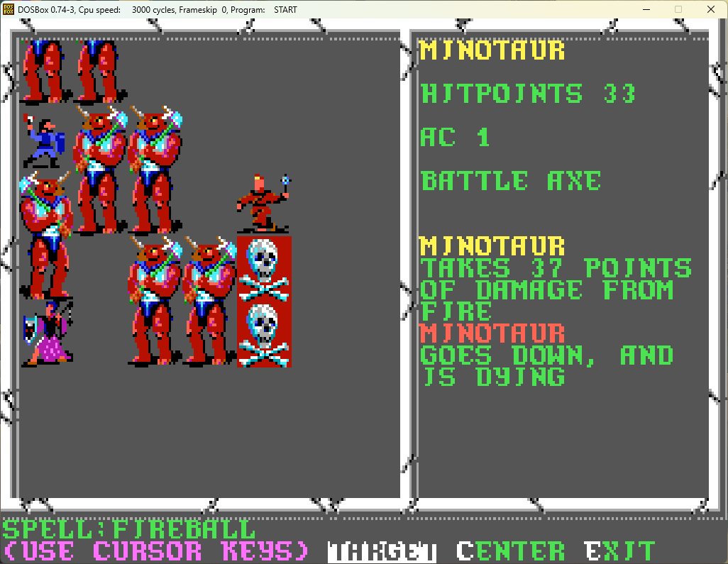Image resolution: width=728 pixels, height=564 pixels.
Task: Click the yellow MINOTAUR heading at top
Action: point(492,50)
